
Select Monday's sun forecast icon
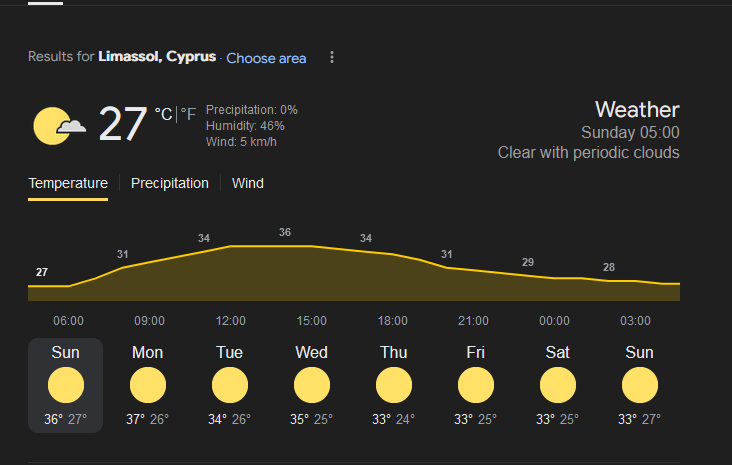[x=148, y=385]
